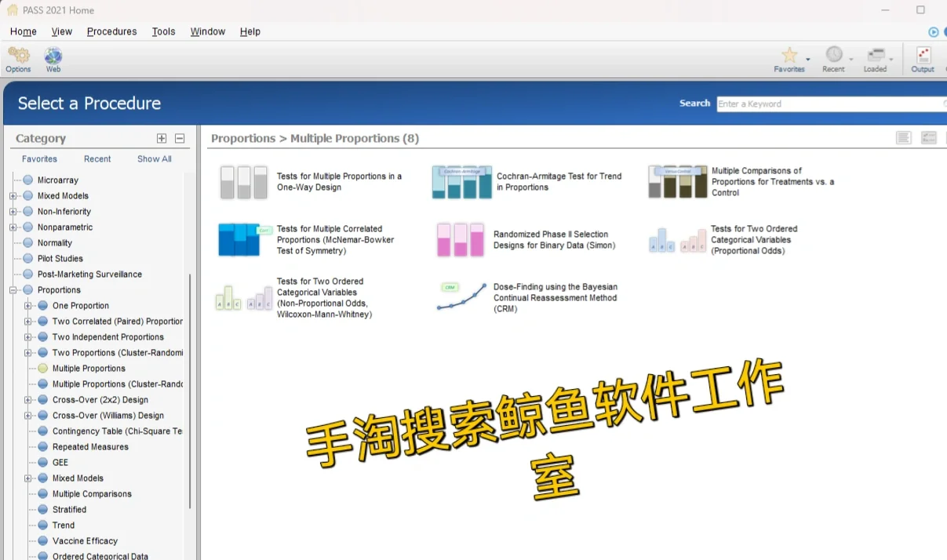Screen dimensions: 947x560
Task: Open the View menu
Action: point(62,31)
